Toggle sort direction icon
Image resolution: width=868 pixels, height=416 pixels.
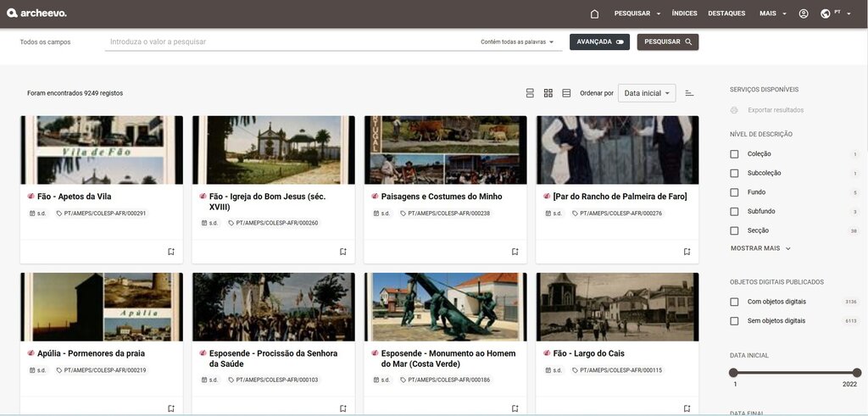[689, 93]
